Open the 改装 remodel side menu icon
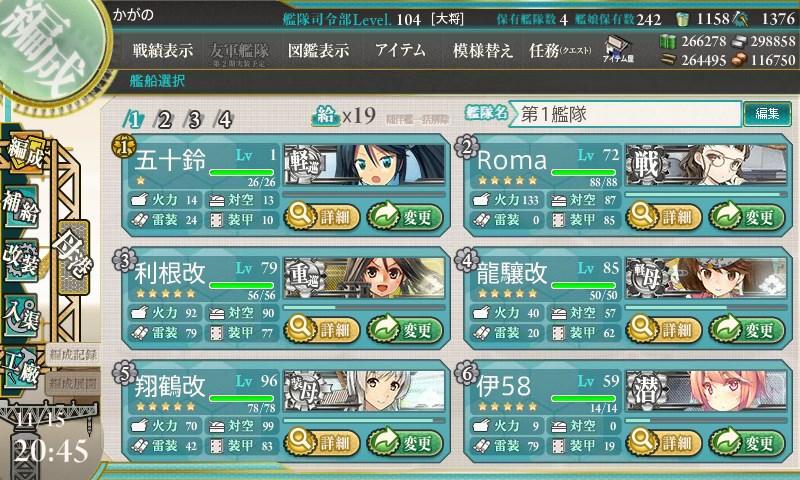Image resolution: width=800 pixels, height=480 pixels. [x=21, y=260]
